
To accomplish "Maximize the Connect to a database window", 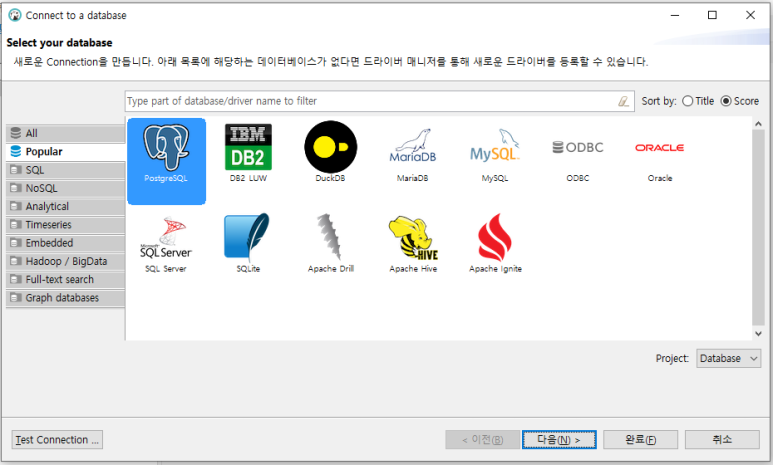I will 712,15.
